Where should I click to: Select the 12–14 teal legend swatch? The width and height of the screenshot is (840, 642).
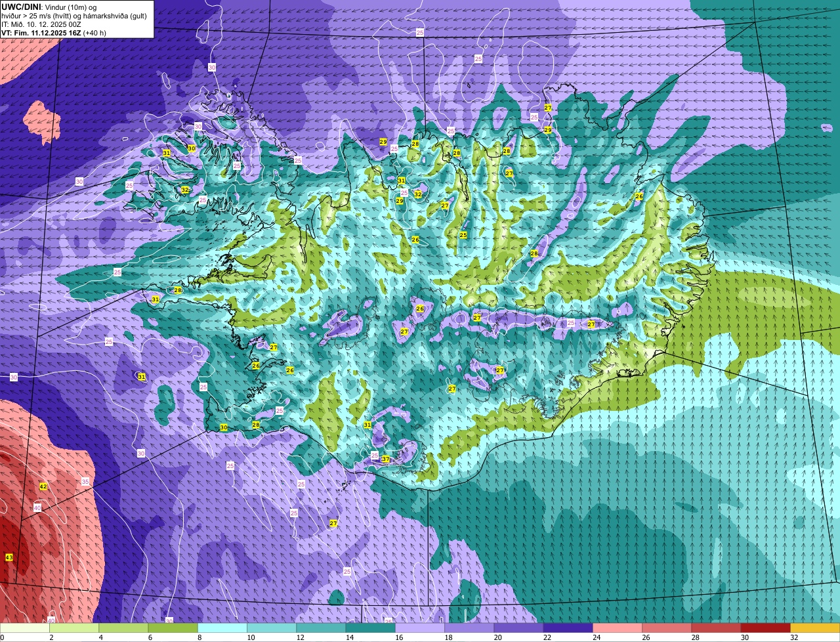pyautogui.click(x=321, y=628)
